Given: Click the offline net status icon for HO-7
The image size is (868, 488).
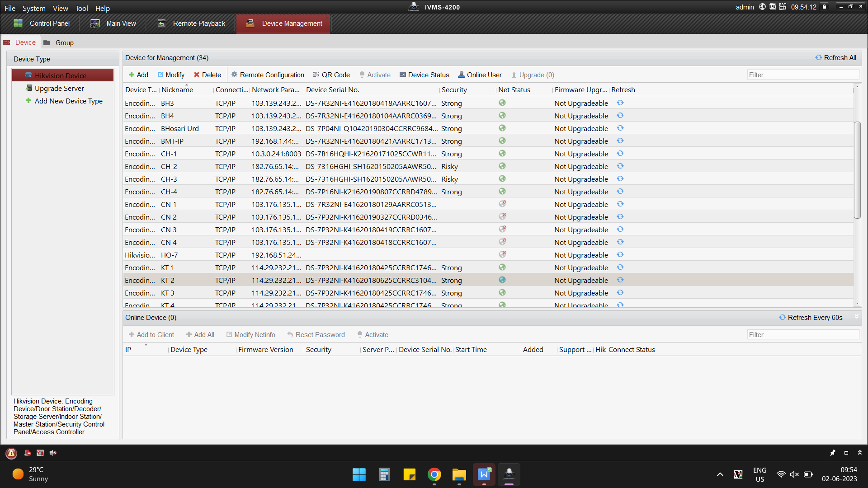Looking at the screenshot, I should [x=502, y=255].
